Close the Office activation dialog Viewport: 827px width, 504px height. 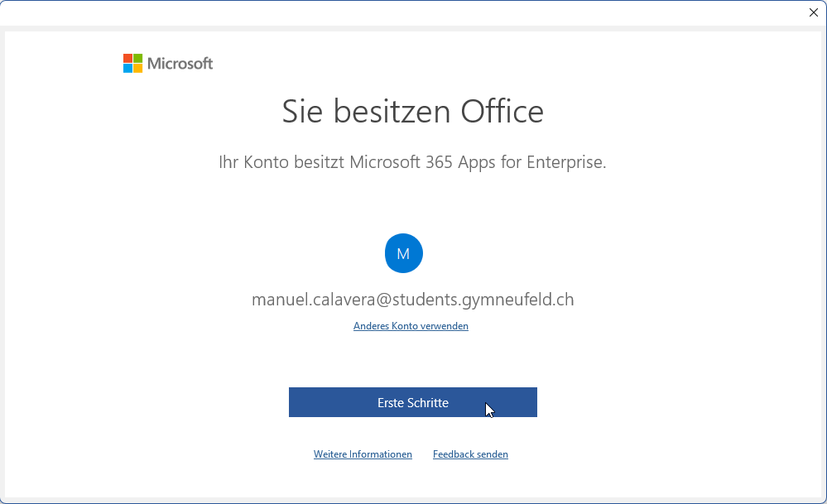[813, 12]
